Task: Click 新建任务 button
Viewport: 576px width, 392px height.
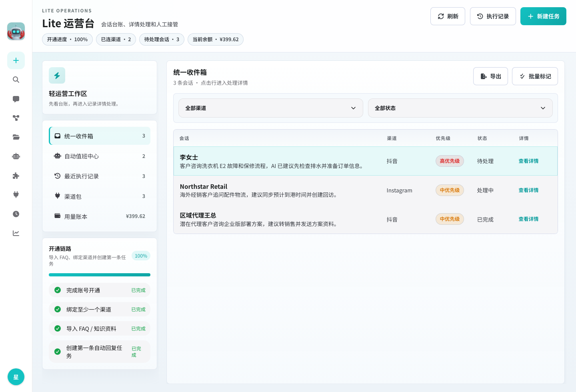Action: click(x=543, y=16)
